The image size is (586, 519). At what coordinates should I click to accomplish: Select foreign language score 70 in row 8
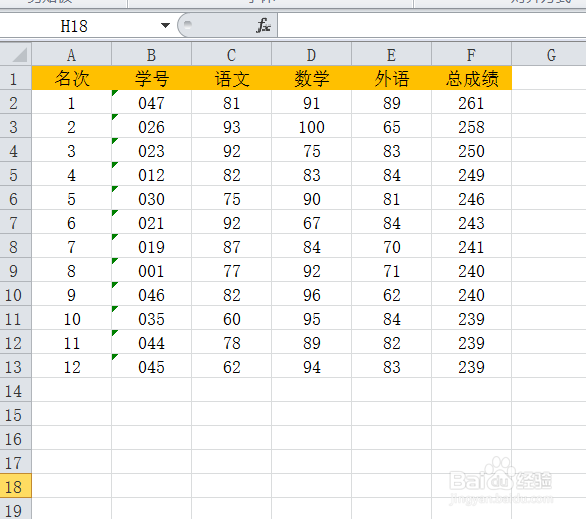click(391, 246)
